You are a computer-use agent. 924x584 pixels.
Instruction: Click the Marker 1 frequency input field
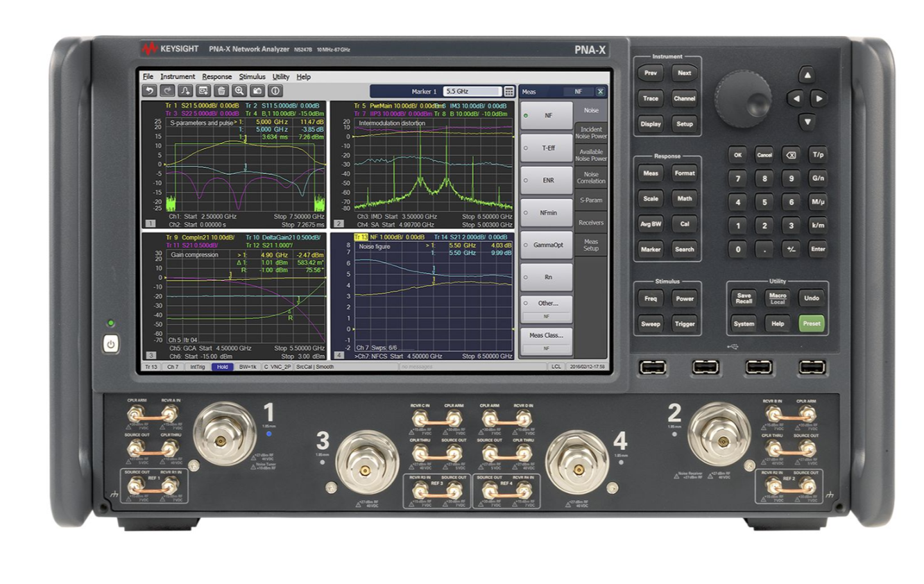[472, 92]
